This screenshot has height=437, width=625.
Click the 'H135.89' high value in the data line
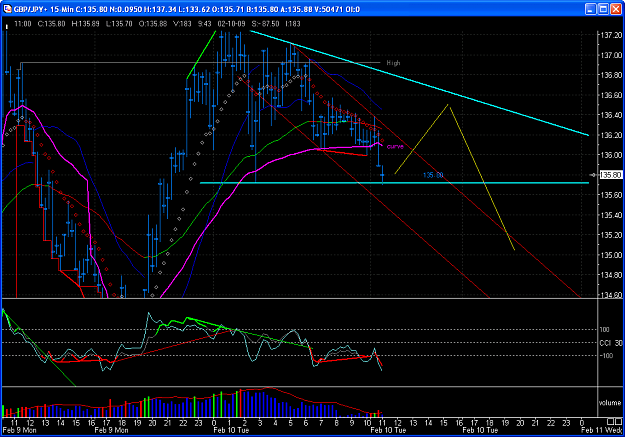pyautogui.click(x=85, y=24)
